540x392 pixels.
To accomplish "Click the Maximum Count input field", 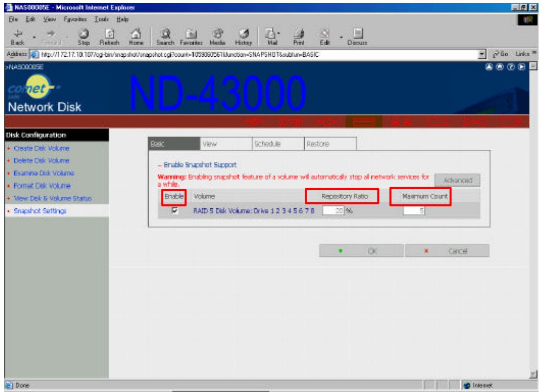I will 414,210.
